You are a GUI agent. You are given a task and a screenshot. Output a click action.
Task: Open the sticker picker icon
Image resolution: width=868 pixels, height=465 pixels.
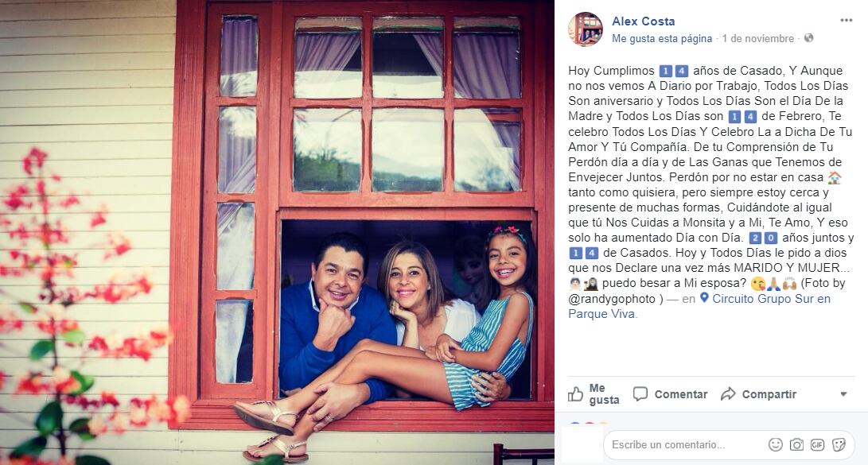(x=839, y=444)
